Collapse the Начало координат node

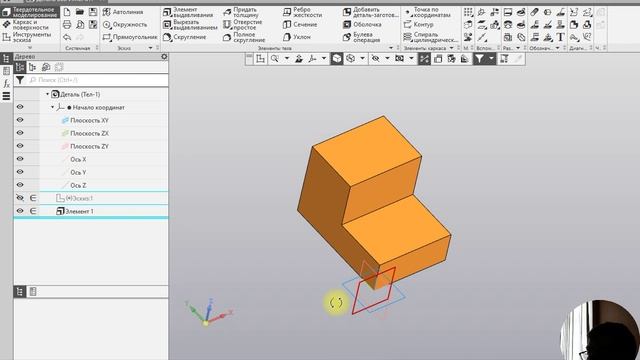pos(53,107)
